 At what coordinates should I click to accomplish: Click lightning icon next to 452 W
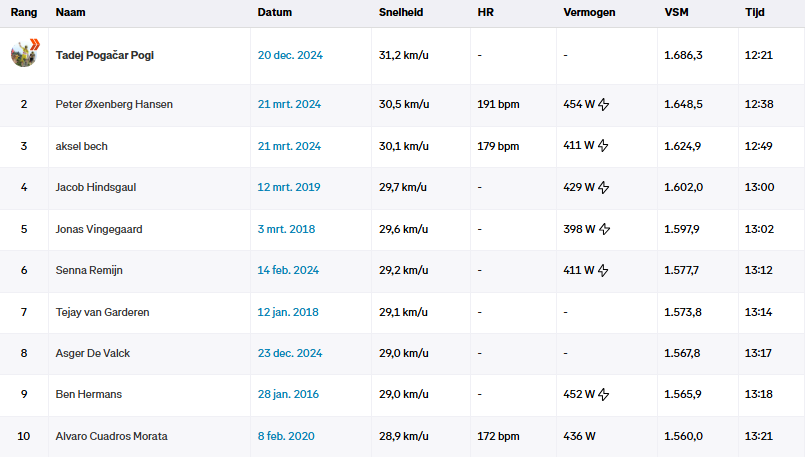click(x=604, y=394)
